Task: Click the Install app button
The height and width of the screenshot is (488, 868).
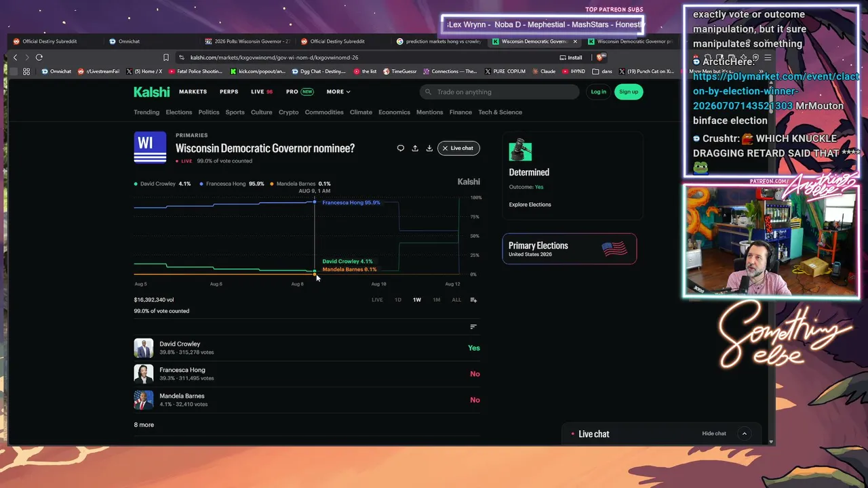Action: click(x=571, y=58)
